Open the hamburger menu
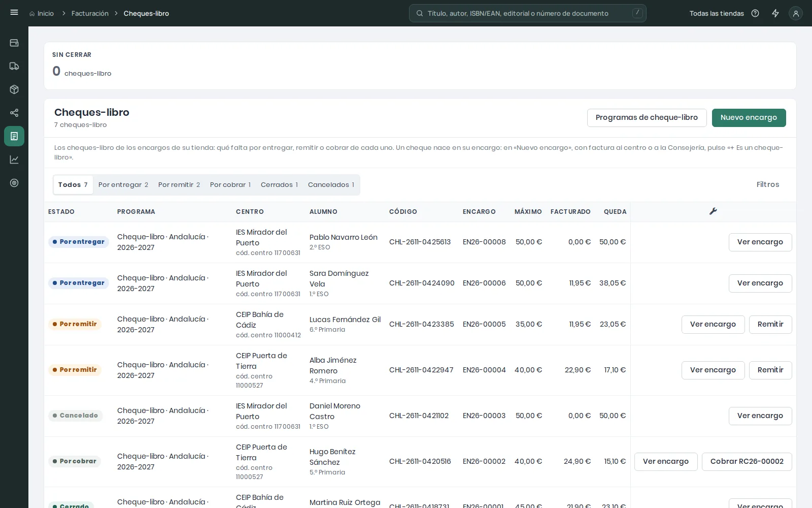 pos(14,13)
